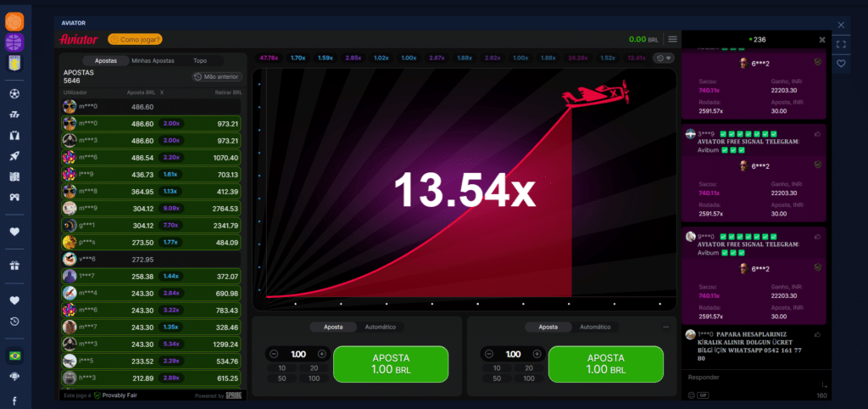Open the Topo tab
The width and height of the screenshot is (868, 409).
(199, 61)
